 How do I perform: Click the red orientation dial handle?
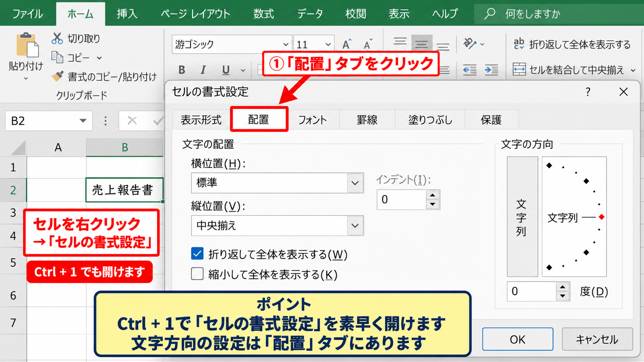[602, 217]
